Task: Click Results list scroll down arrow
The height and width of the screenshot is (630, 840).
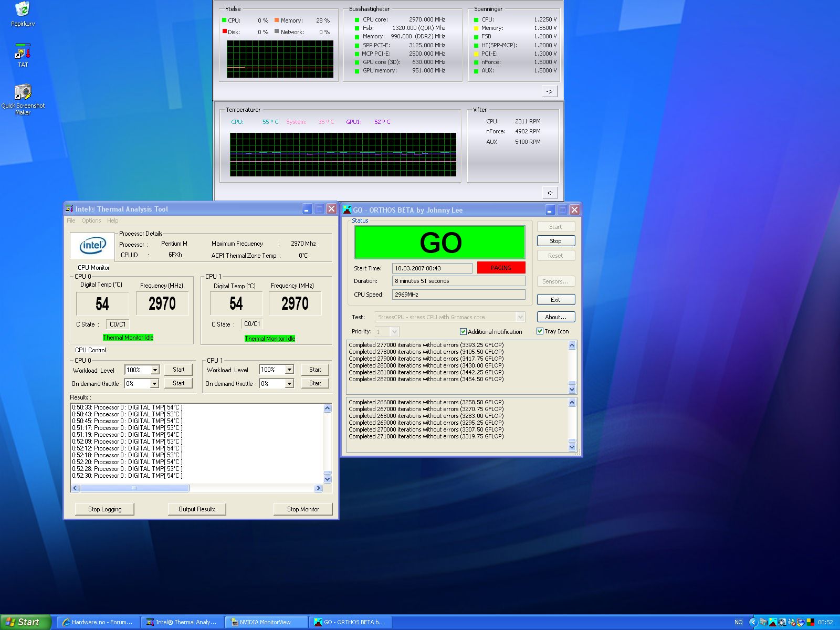Action: pos(328,479)
